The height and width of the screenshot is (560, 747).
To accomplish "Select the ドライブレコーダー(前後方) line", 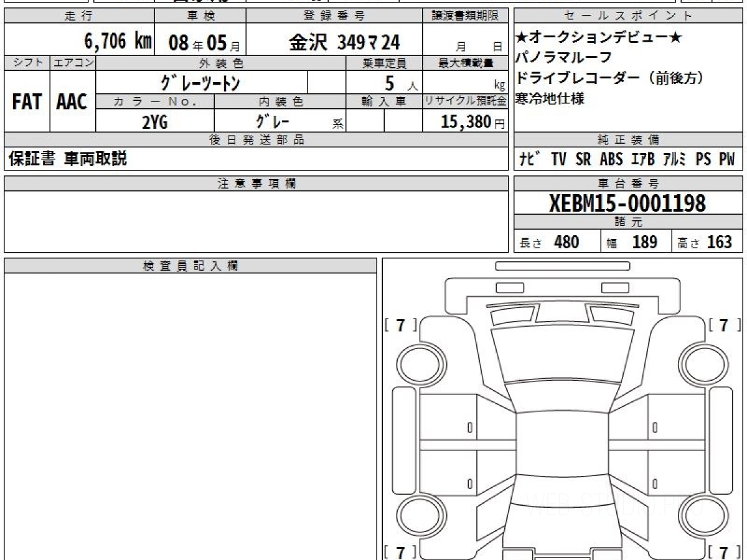I will [x=609, y=78].
